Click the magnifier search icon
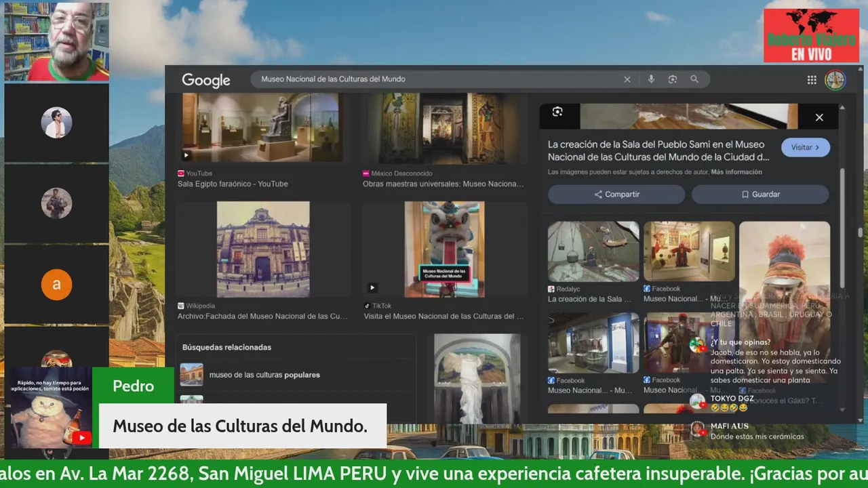The width and height of the screenshot is (868, 488). (694, 79)
